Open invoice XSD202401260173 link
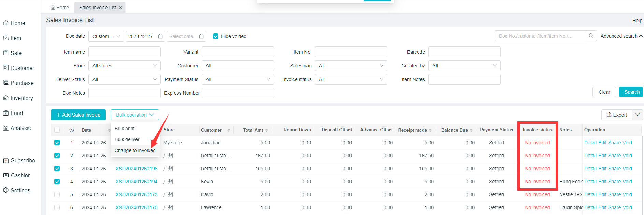 tap(137, 194)
